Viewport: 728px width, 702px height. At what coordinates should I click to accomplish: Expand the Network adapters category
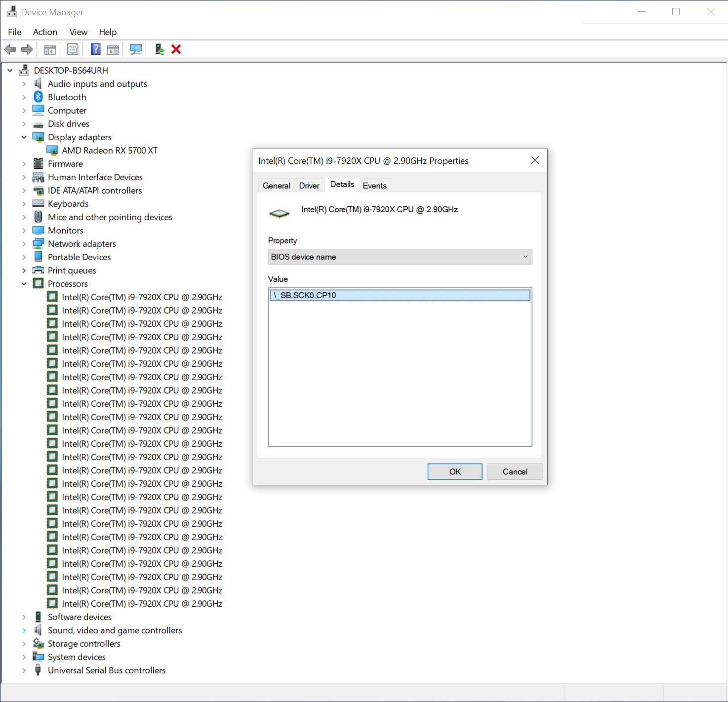(24, 244)
